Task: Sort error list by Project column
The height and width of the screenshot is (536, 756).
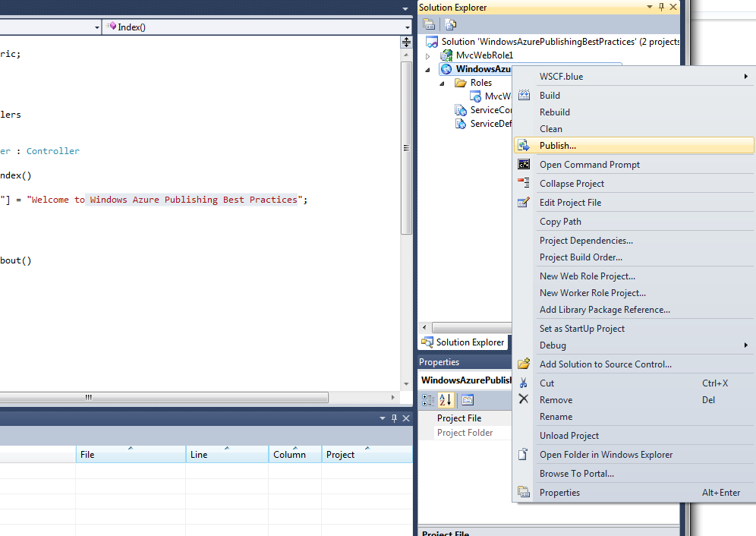Action: [367, 455]
